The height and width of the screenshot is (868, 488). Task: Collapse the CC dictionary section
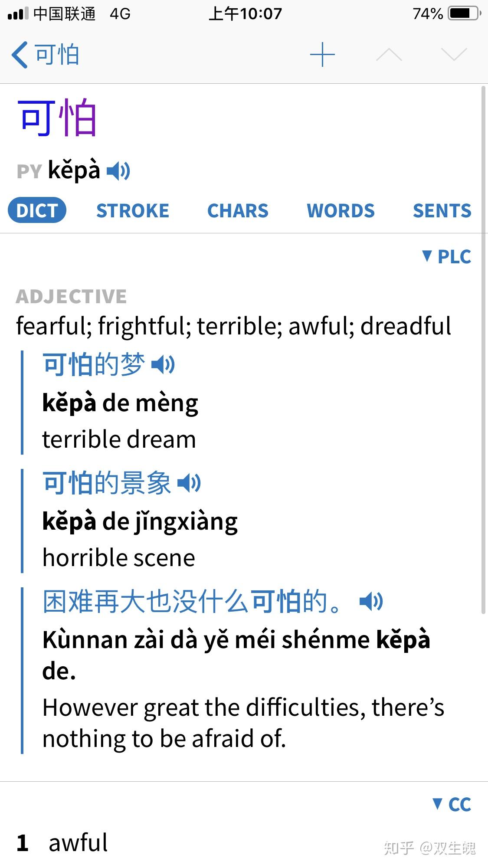tap(452, 804)
